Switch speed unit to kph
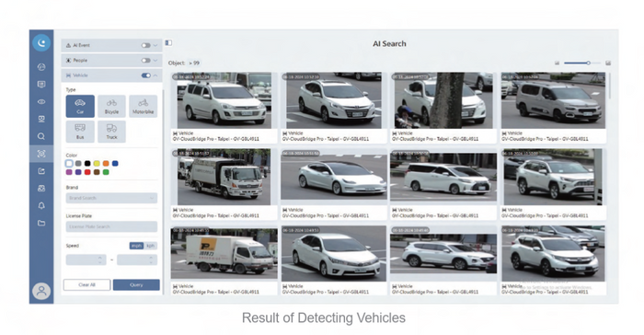 tap(151, 246)
